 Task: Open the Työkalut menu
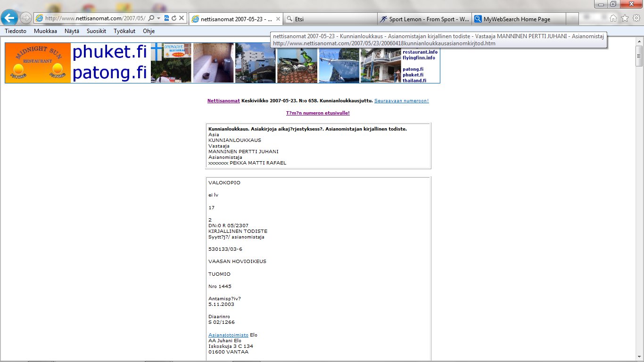(x=124, y=31)
